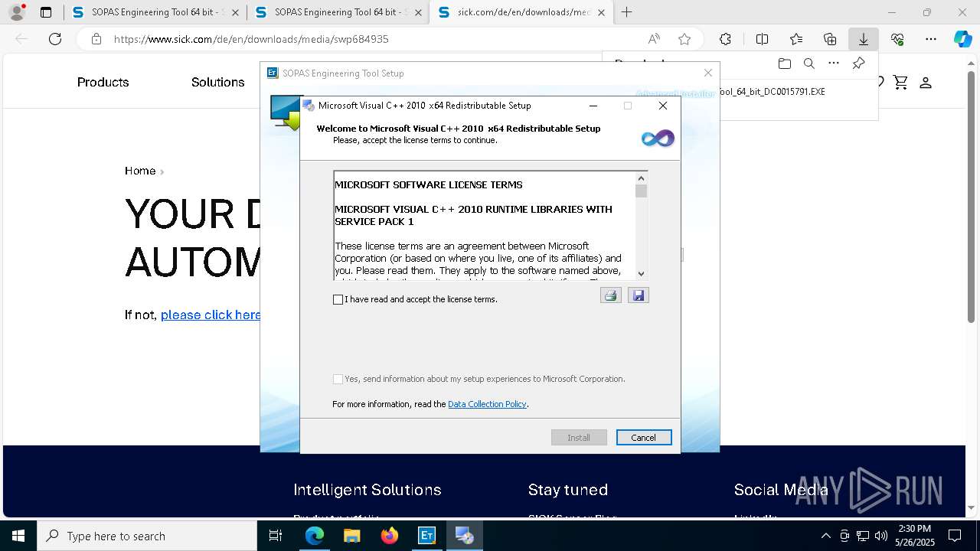Toggle split screen icon in Edge
Image resolution: width=980 pixels, height=551 pixels.
762,39
